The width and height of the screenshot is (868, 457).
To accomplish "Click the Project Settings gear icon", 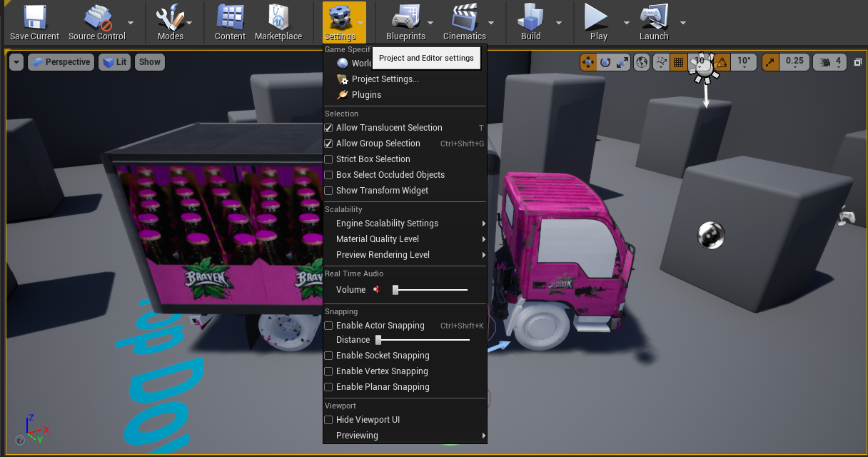I will pyautogui.click(x=343, y=79).
